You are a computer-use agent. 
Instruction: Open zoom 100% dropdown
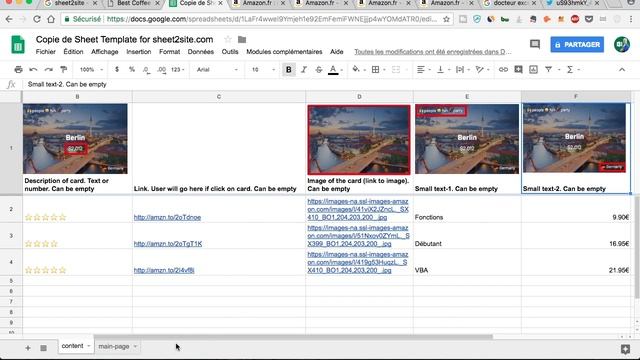tap(91, 70)
